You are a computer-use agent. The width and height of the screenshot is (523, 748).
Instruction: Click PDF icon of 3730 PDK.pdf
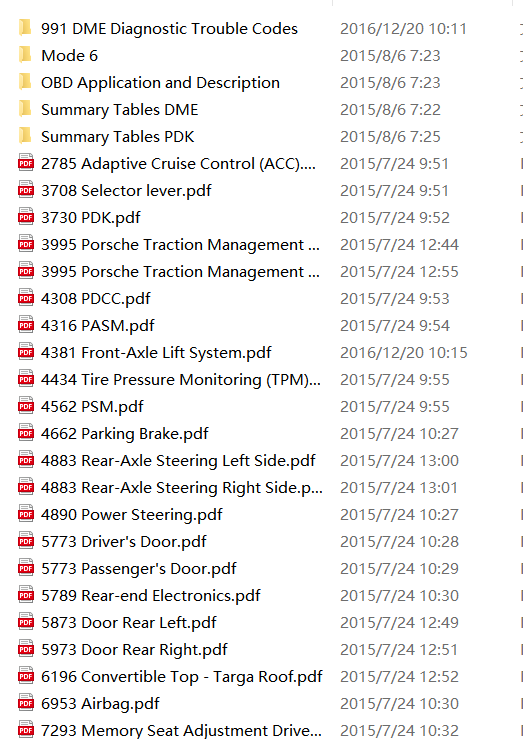(26, 217)
